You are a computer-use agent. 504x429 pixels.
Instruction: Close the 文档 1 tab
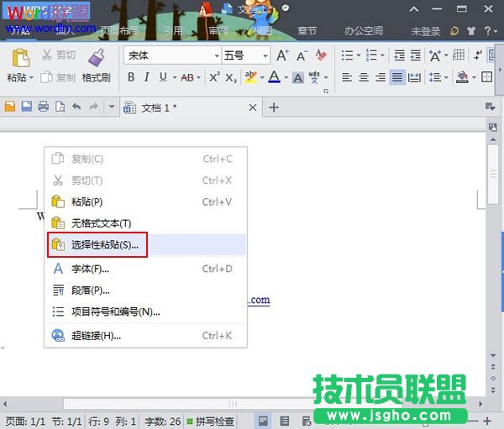(x=253, y=107)
